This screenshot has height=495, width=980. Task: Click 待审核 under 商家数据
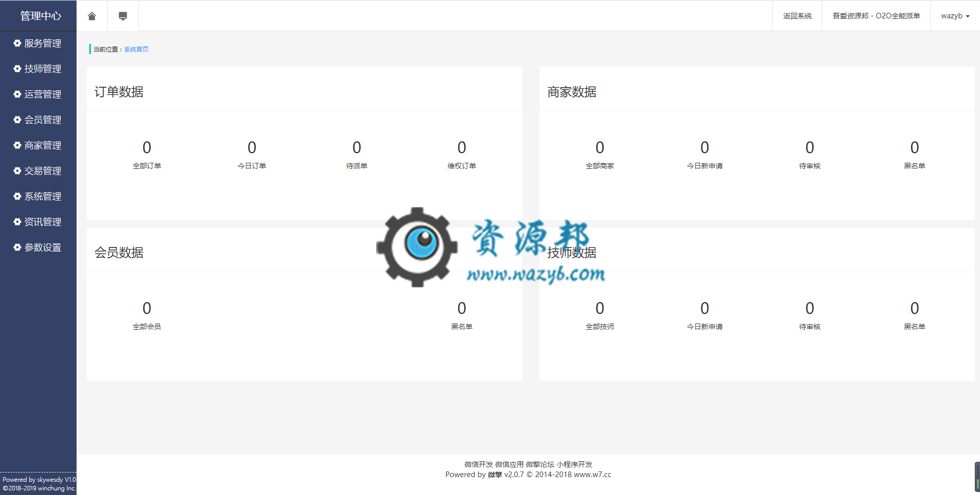pos(810,166)
